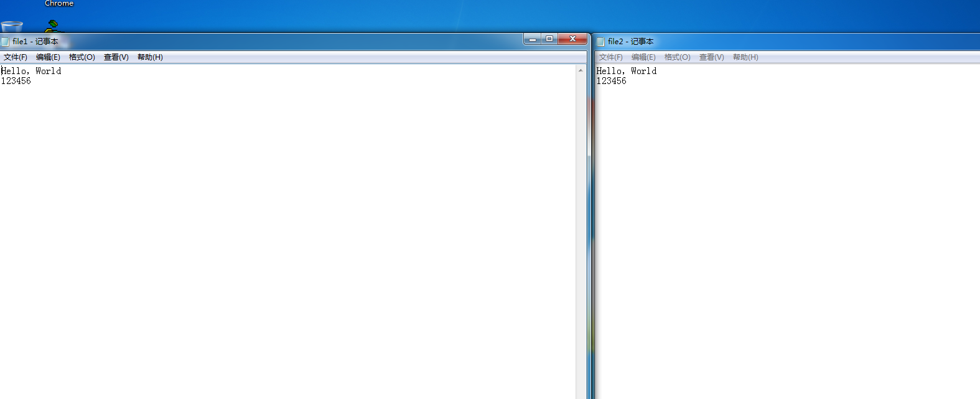Click "123456" line in file1 Notepad
The width and height of the screenshot is (980, 399).
tap(16, 81)
